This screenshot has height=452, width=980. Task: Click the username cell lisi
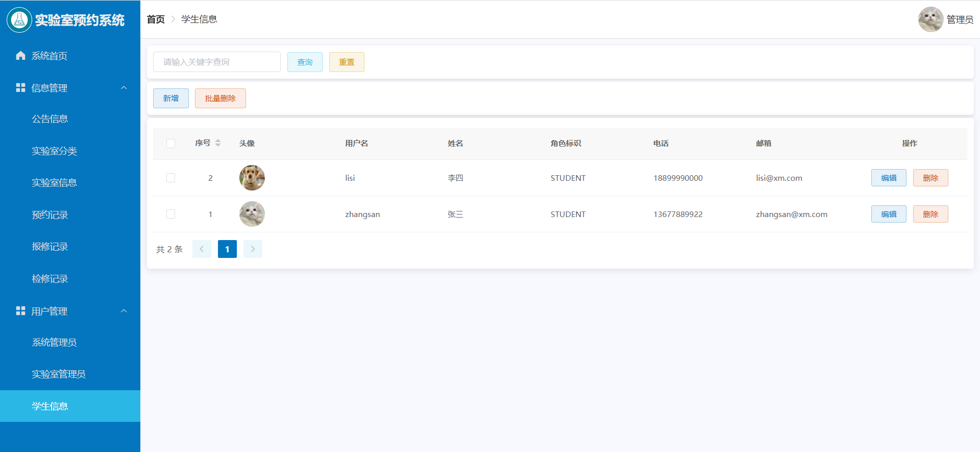350,178
